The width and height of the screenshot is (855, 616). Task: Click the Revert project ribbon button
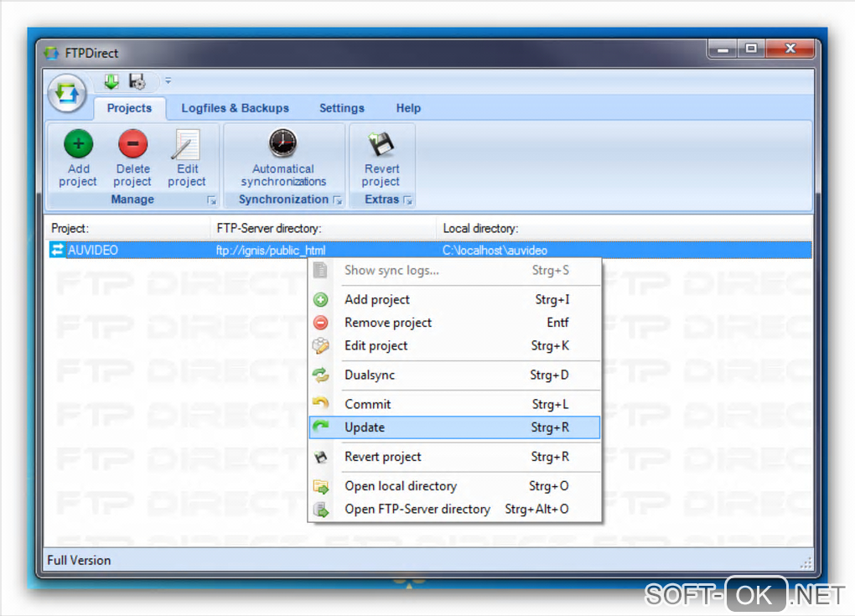pos(381,158)
